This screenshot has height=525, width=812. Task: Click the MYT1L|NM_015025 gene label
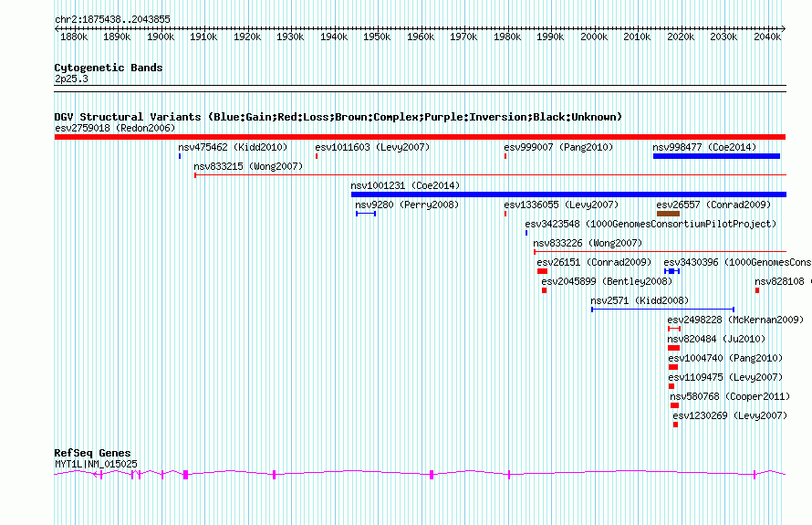pos(96,464)
